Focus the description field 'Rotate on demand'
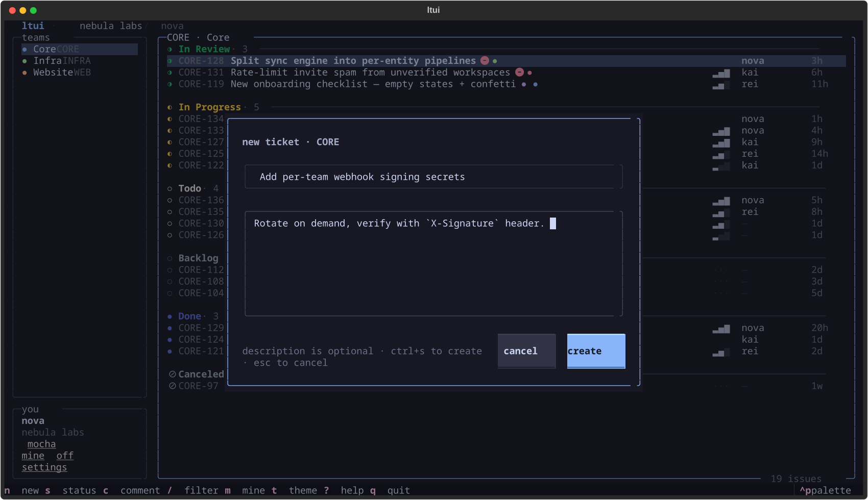 pyautogui.click(x=433, y=264)
